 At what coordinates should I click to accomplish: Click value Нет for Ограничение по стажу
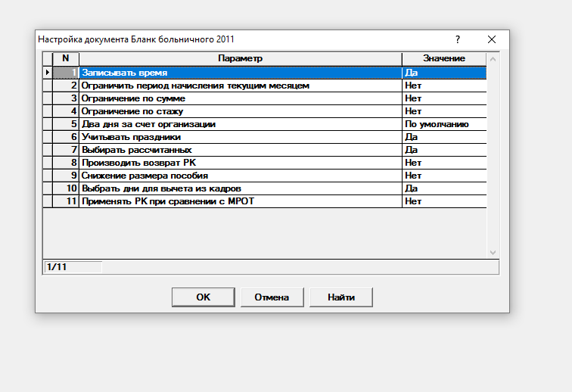[444, 111]
